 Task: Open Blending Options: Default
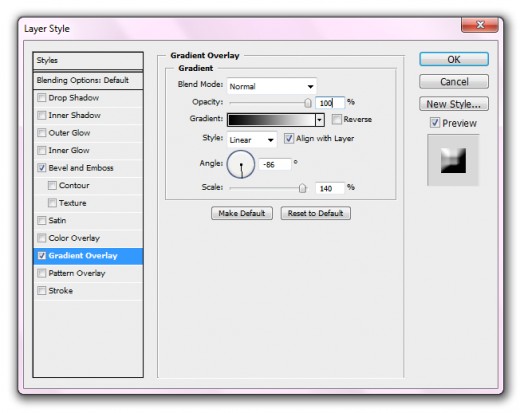pyautogui.click(x=88, y=80)
